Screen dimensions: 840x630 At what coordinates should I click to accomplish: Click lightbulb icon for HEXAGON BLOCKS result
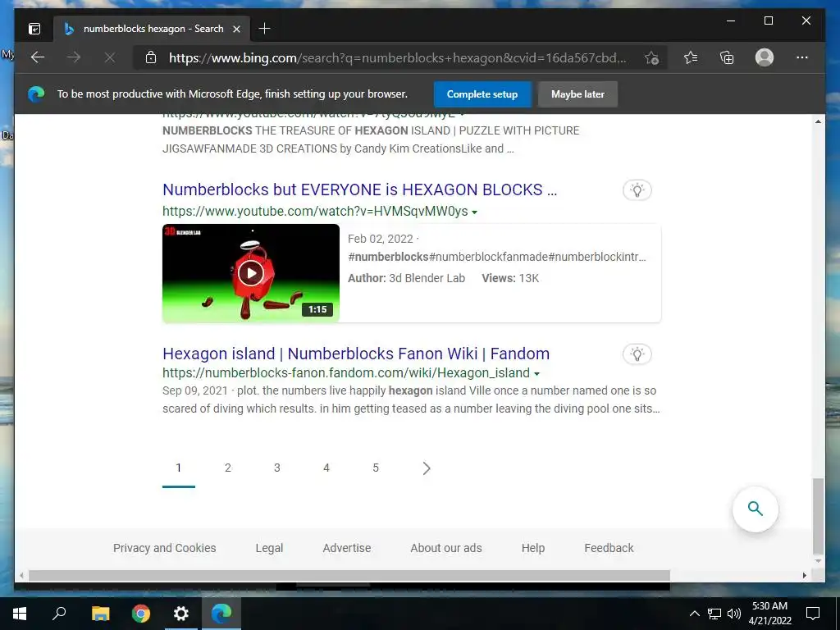click(x=637, y=190)
